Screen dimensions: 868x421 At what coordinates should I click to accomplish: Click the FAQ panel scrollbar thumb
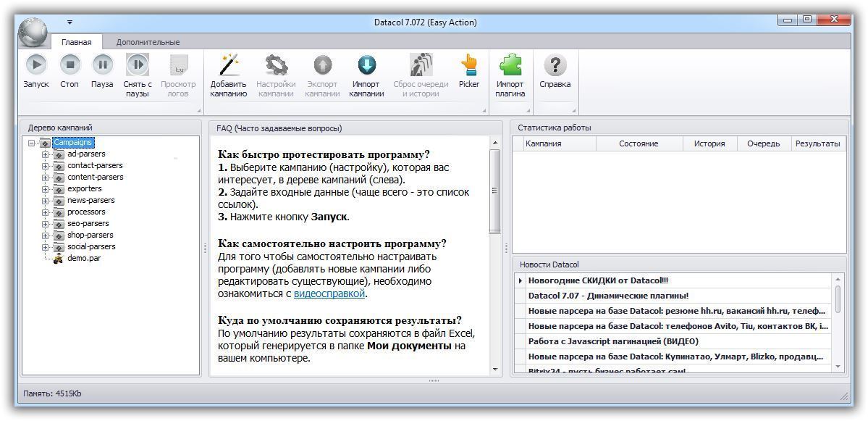click(x=495, y=191)
